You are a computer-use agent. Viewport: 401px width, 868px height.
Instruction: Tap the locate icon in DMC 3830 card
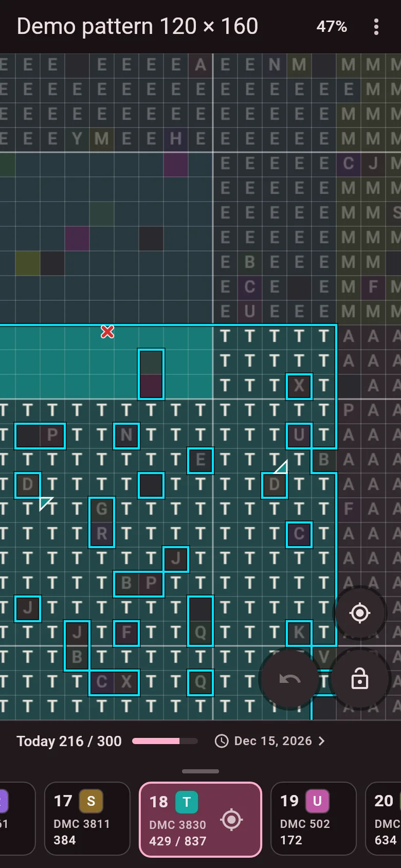point(231,819)
